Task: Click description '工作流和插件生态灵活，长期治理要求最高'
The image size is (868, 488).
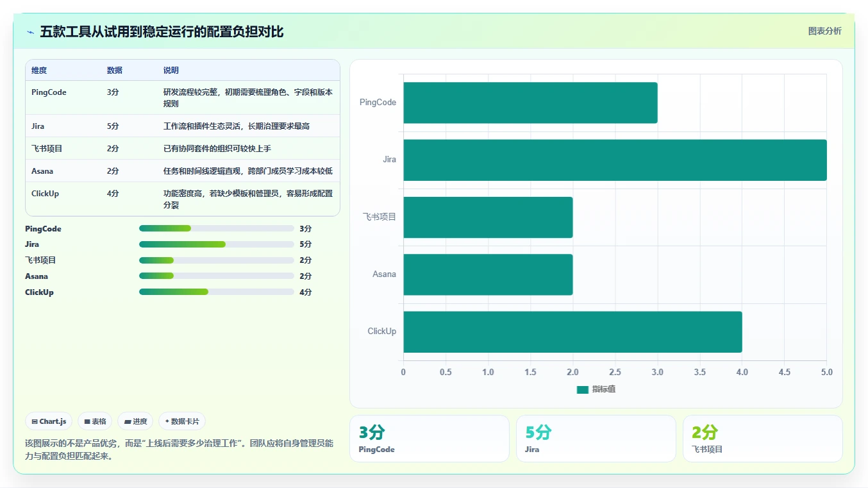Action: pyautogui.click(x=237, y=126)
